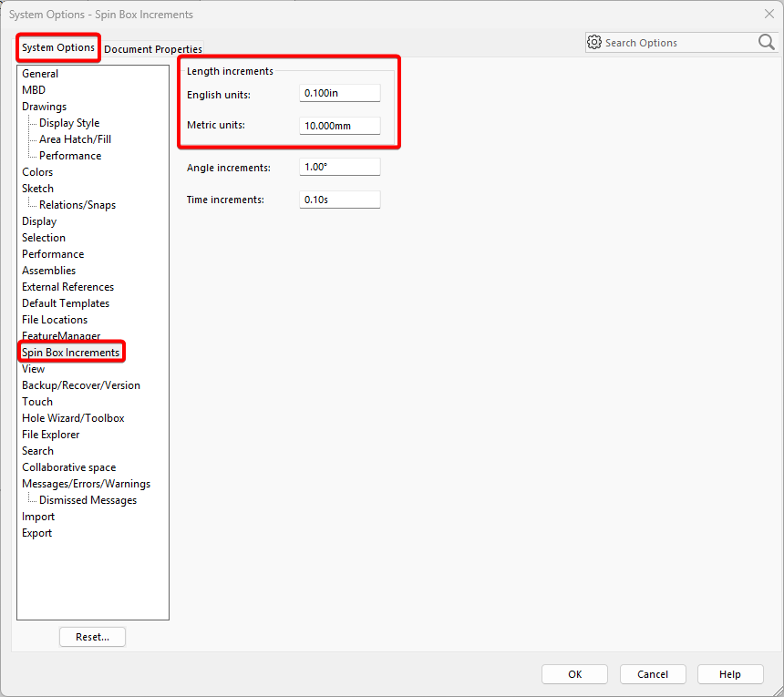Select the top-level Performance category
Viewport: 784px width, 697px height.
(x=53, y=254)
